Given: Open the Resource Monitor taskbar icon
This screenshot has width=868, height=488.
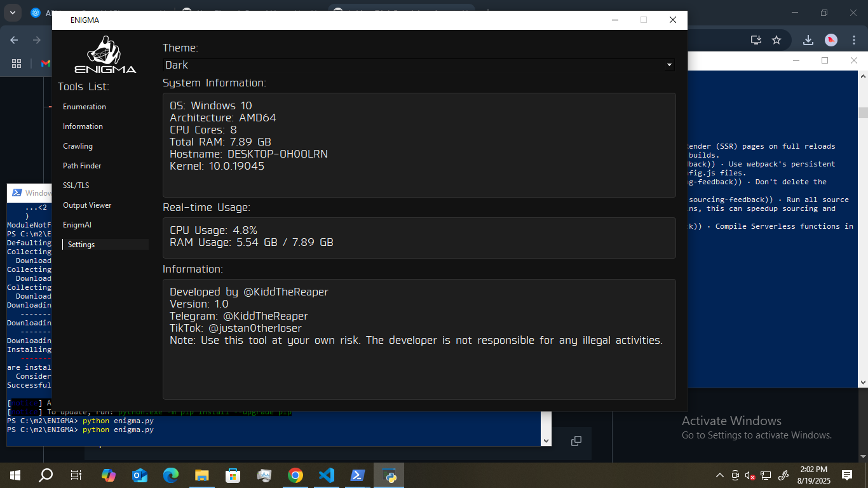Looking at the screenshot, I should [x=264, y=475].
